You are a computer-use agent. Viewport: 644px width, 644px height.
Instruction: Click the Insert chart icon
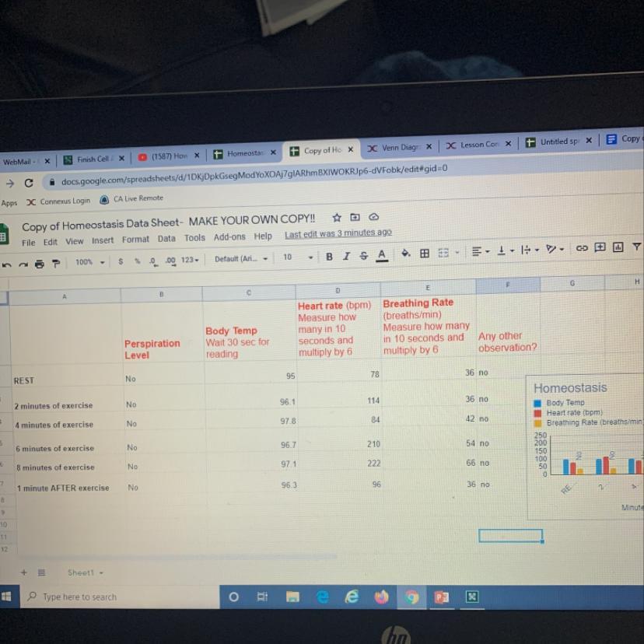tap(618, 247)
